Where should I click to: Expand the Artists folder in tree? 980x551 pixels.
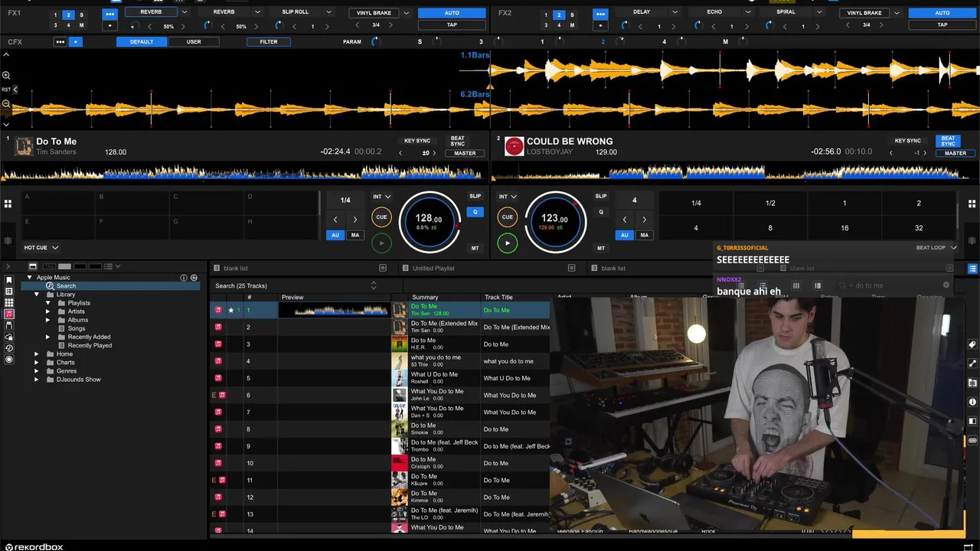pos(47,311)
